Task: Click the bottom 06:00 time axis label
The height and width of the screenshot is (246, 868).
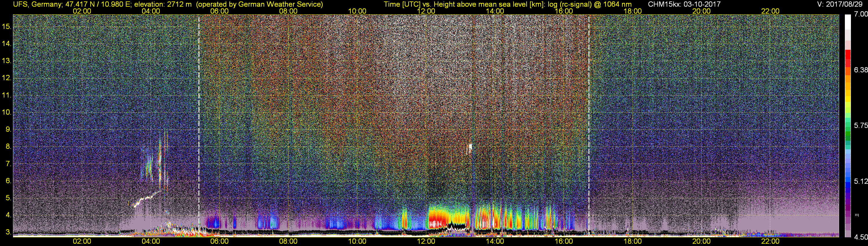Action: click(219, 242)
